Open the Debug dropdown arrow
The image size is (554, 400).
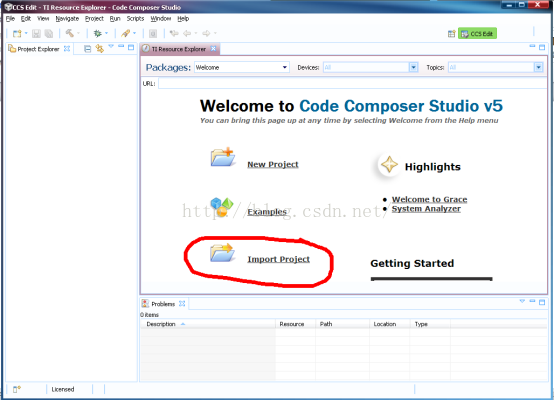pos(106,33)
